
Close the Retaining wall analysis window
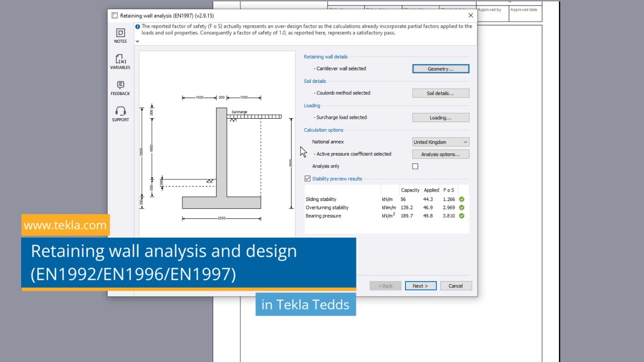click(470, 16)
